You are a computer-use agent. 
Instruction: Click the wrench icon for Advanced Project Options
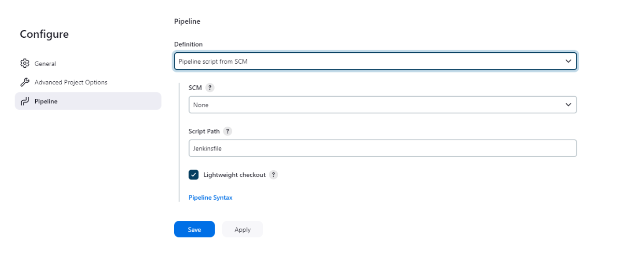click(x=24, y=82)
